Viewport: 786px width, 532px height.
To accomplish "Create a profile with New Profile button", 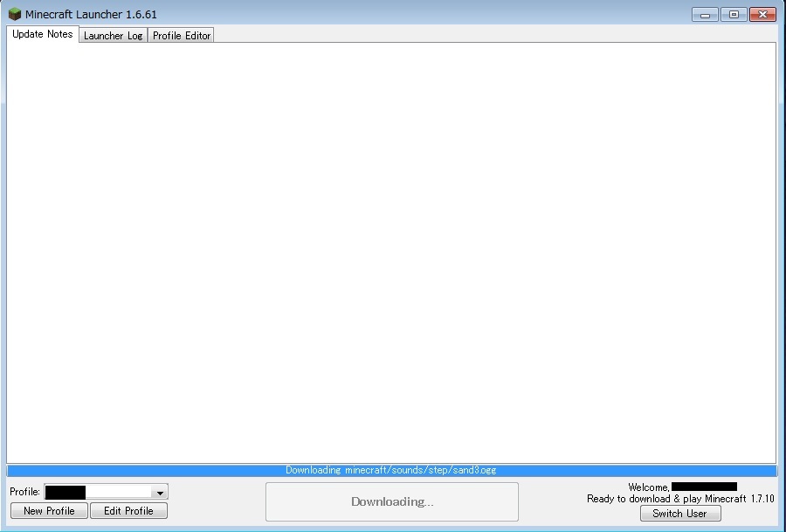I will pyautogui.click(x=49, y=511).
